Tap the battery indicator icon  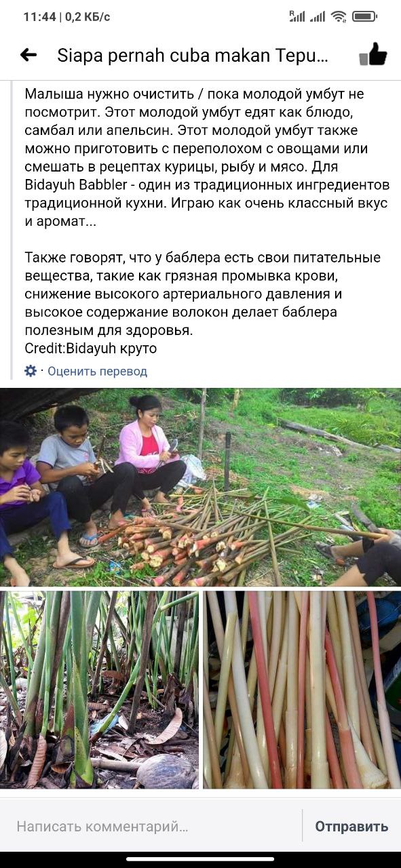pos(365,16)
